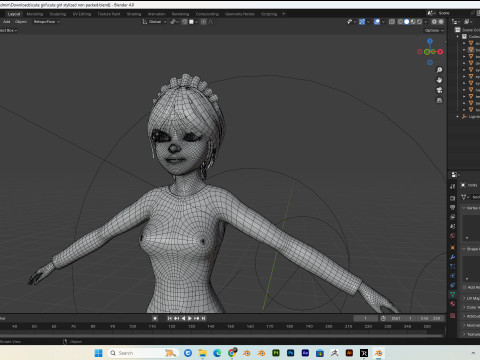Open the World properties tab

point(452,236)
